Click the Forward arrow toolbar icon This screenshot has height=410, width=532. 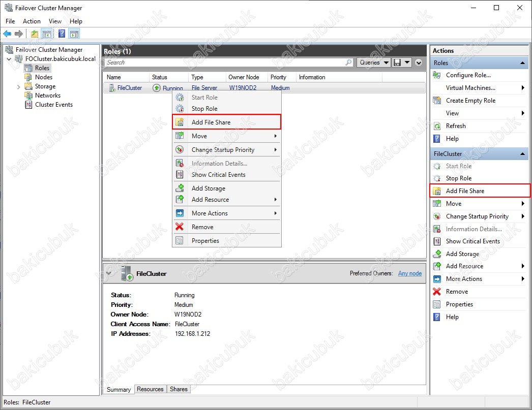coord(19,34)
